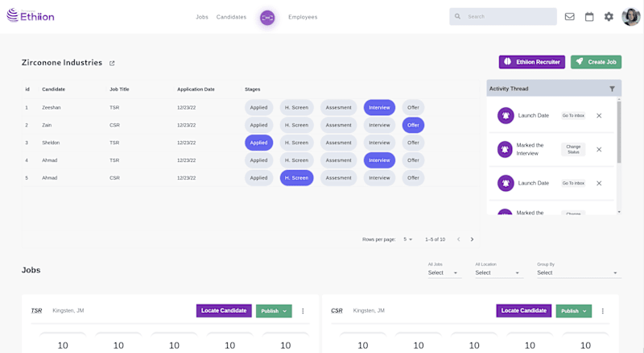Click candidate name Zain
644x353 pixels.
[47, 125]
